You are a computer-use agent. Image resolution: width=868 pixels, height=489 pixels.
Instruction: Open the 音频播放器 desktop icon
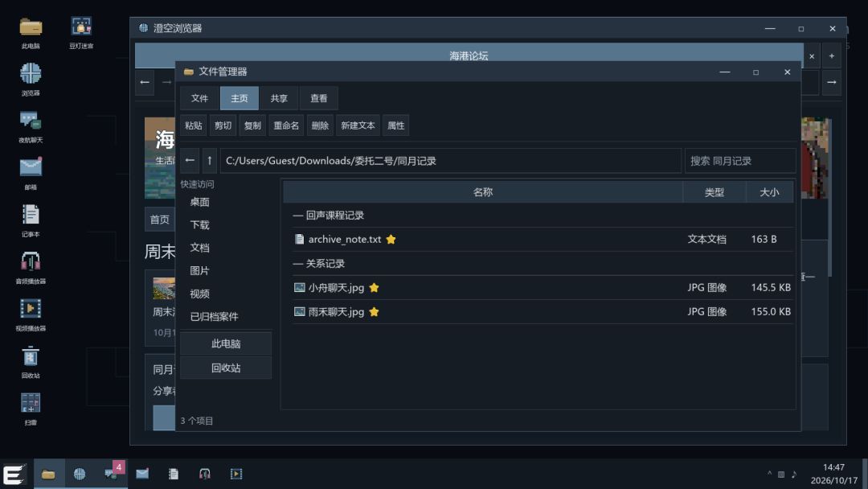(x=31, y=268)
